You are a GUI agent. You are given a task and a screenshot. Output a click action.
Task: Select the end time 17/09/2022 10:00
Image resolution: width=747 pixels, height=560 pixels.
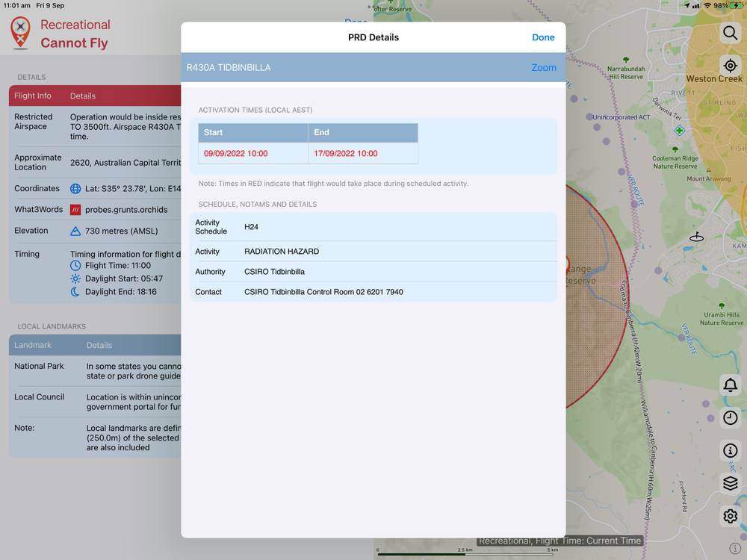(x=345, y=153)
